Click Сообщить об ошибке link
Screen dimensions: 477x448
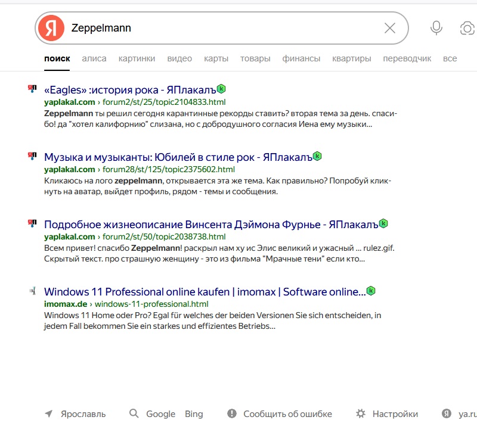coord(287,414)
